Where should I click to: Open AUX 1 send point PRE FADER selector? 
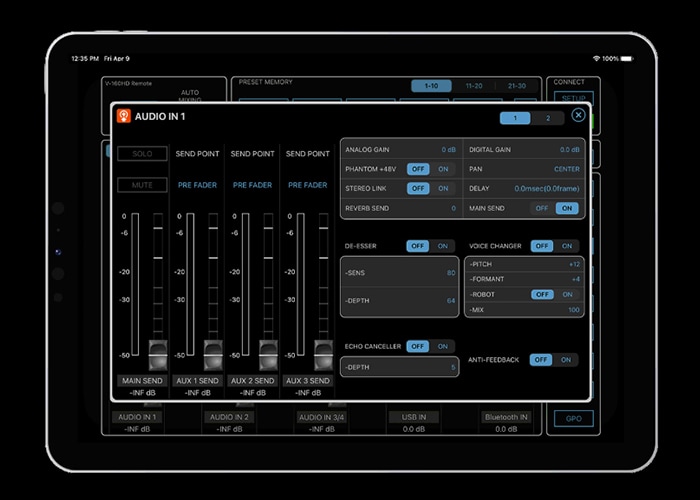(x=197, y=185)
